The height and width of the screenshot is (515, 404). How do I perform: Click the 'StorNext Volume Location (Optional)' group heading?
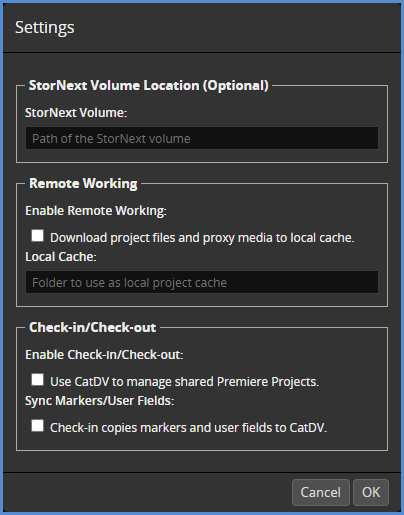coord(149,85)
